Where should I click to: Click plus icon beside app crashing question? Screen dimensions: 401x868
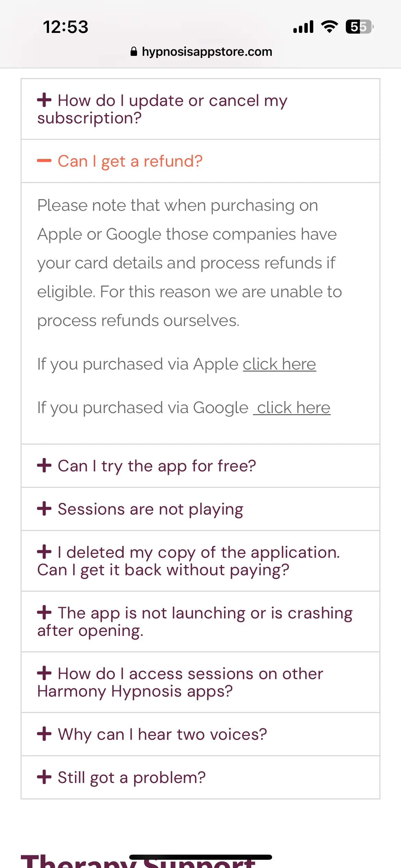44,612
